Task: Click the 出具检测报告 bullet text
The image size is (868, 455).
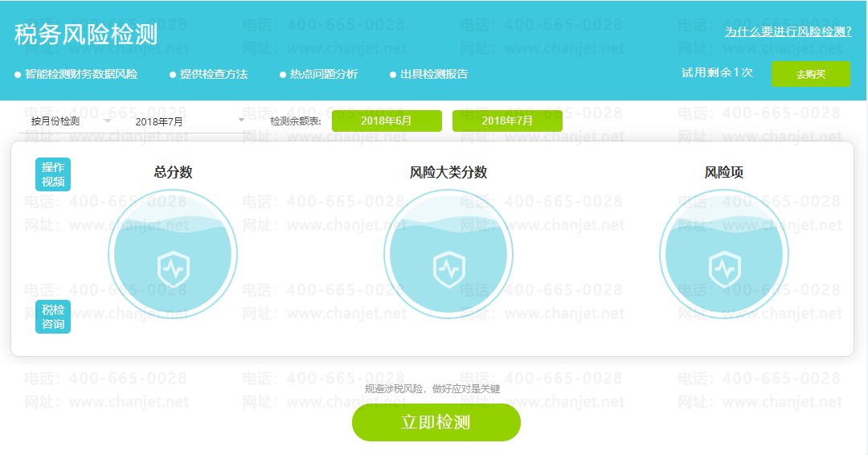Action: [434, 74]
